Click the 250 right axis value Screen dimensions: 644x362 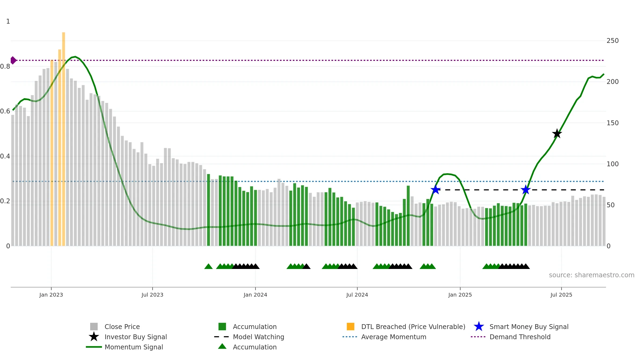[613, 41]
